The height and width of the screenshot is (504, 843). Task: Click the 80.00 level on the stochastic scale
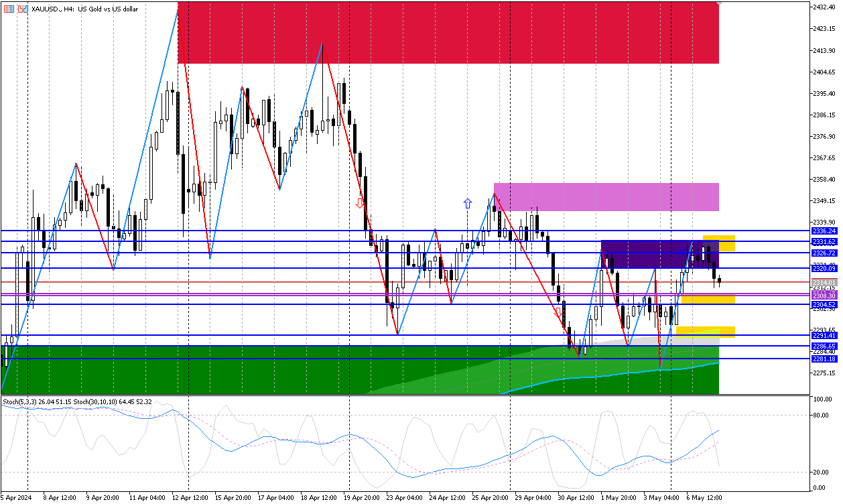coord(821,416)
